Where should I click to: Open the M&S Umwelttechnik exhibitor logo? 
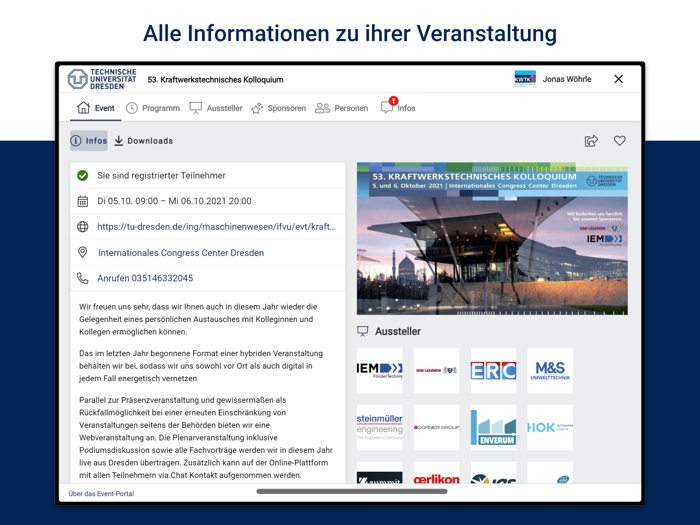pos(550,371)
